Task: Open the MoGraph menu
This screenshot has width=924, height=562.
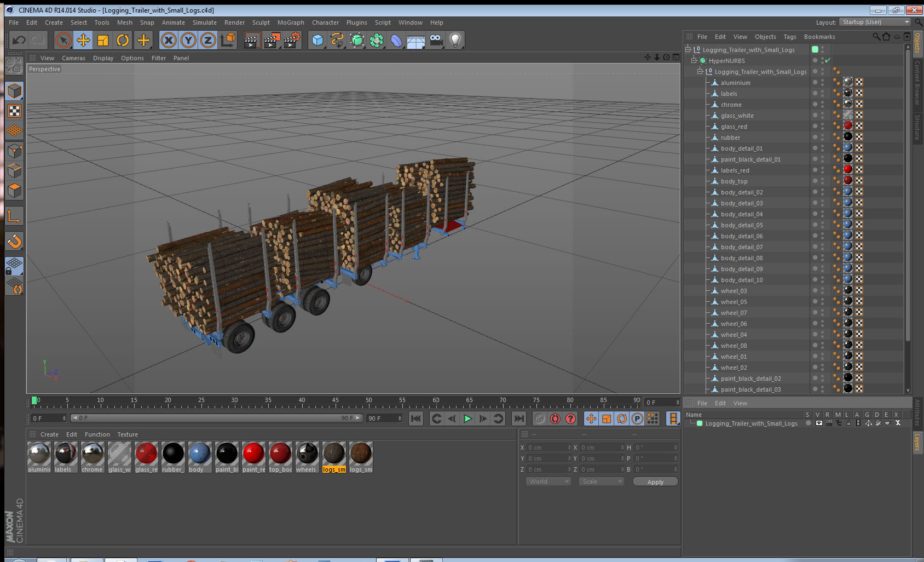Action: pos(291,22)
